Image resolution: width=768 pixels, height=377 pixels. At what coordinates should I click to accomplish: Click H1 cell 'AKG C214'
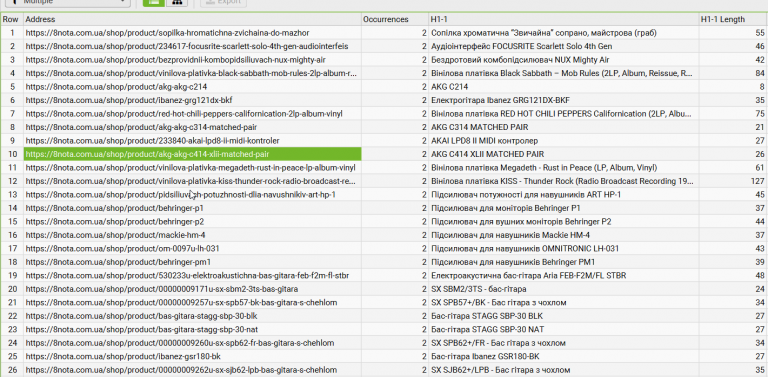tap(563, 87)
